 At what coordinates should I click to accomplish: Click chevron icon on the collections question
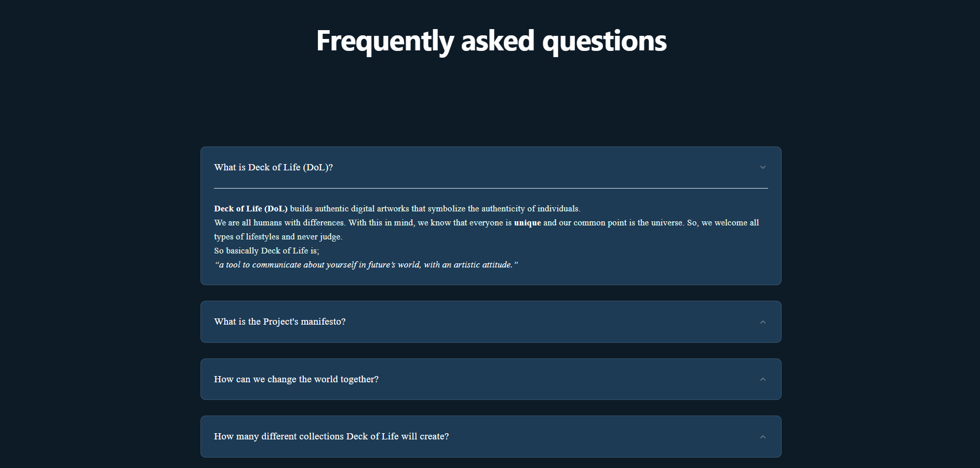click(762, 437)
